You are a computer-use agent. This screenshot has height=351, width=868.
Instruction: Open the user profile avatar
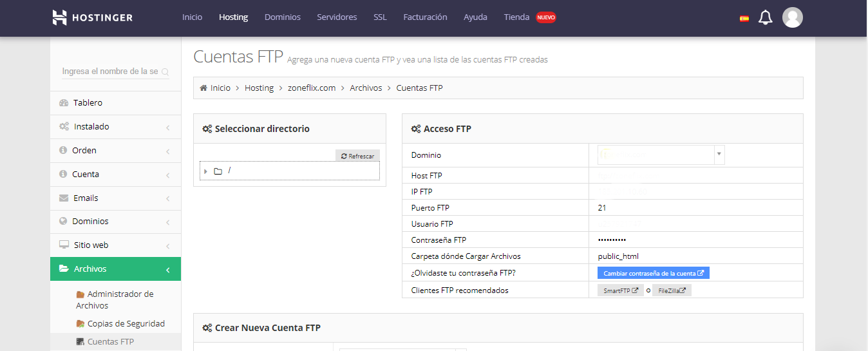[792, 17]
